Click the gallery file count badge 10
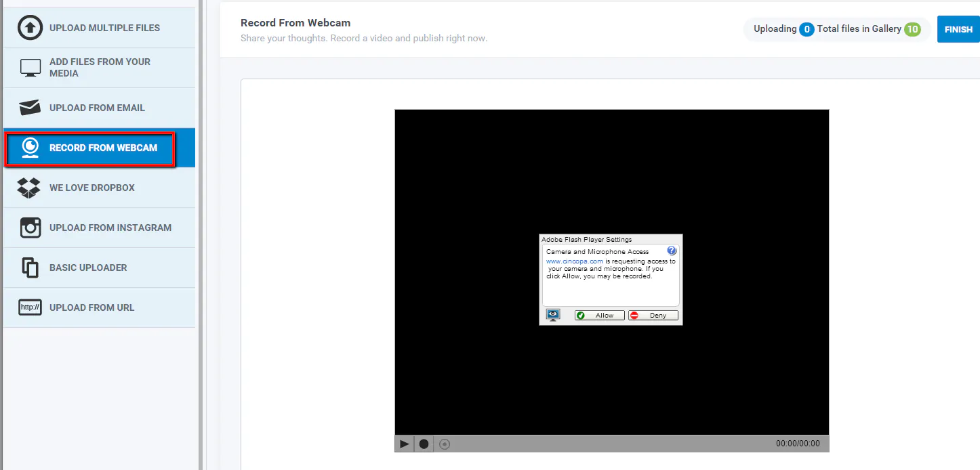The image size is (980, 470). (912, 29)
